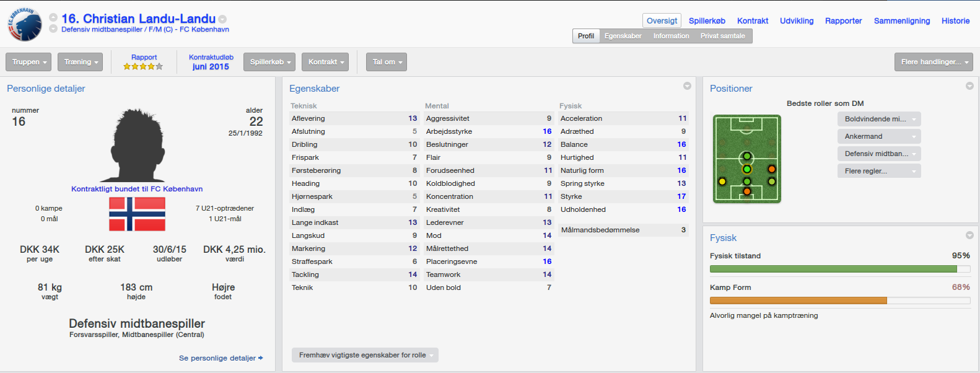Go to next player with down arrow
The height and width of the screenshot is (373, 980).
53,29
